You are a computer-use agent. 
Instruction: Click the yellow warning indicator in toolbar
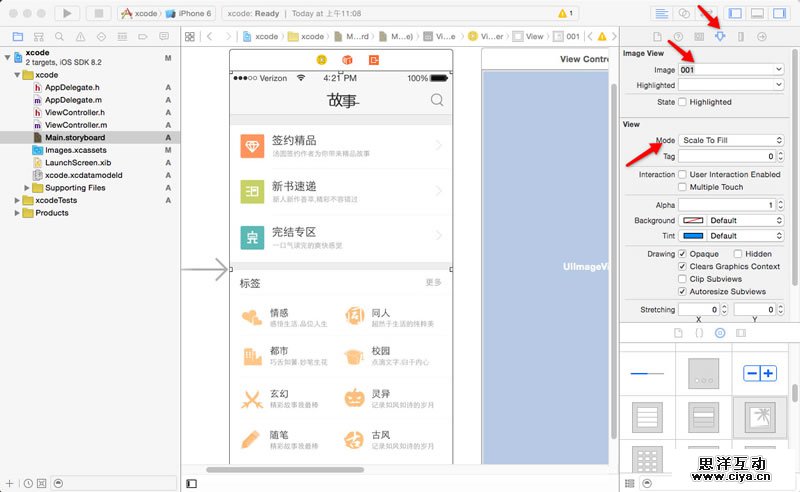point(567,13)
